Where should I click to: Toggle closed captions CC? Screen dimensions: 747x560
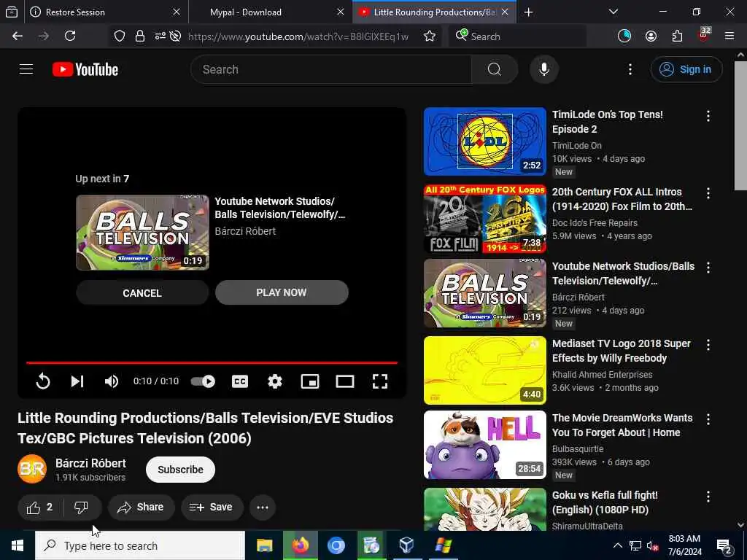[x=239, y=381]
